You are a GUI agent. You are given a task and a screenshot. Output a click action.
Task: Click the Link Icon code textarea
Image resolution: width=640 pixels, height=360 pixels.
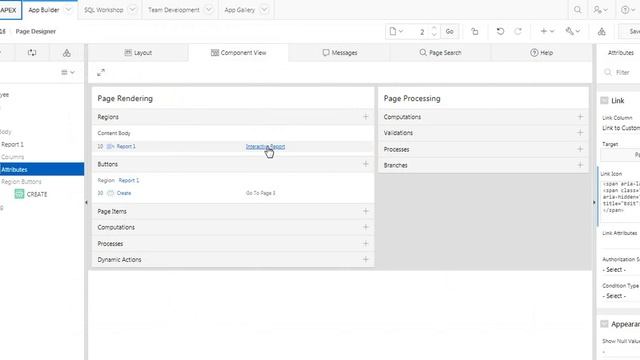[621, 199]
